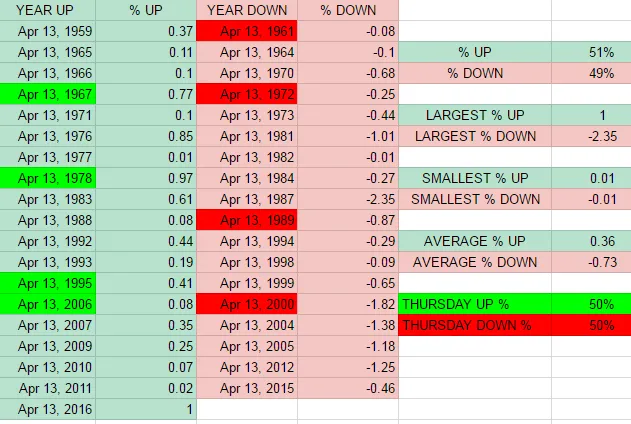This screenshot has width=631, height=424.
Task: Click the Apr 13, 2004 cell
Action: [247, 325]
